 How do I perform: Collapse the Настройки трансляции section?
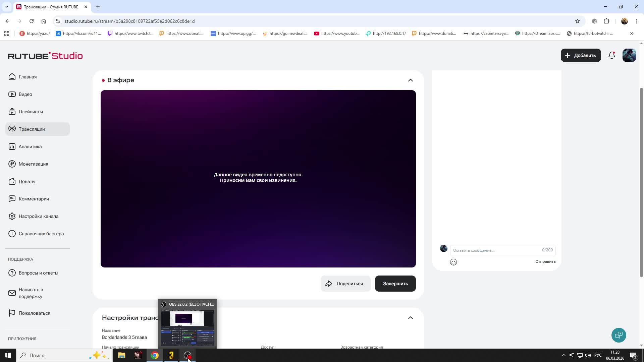point(410,318)
